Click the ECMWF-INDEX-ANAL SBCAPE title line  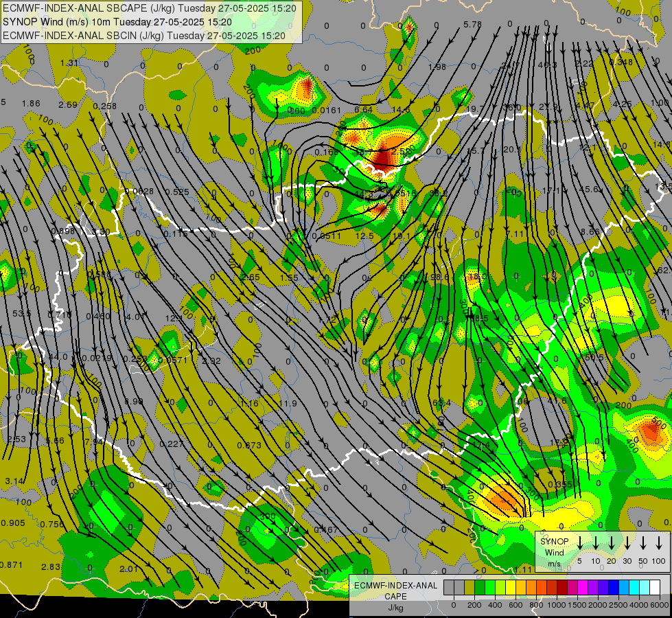pos(150,8)
